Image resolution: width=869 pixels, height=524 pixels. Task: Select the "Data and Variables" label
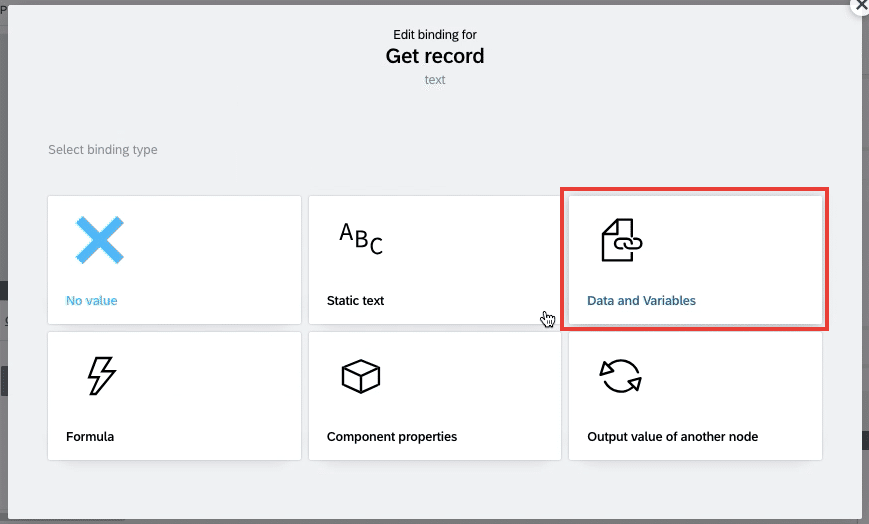[641, 301]
